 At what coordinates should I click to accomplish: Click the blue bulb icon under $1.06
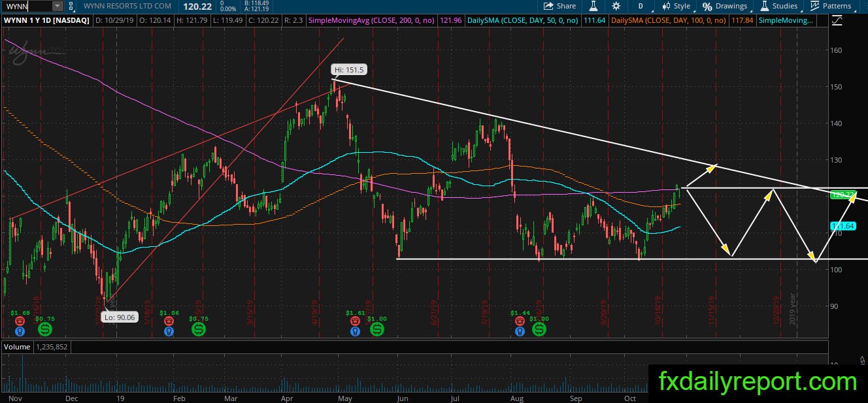pyautogui.click(x=169, y=332)
